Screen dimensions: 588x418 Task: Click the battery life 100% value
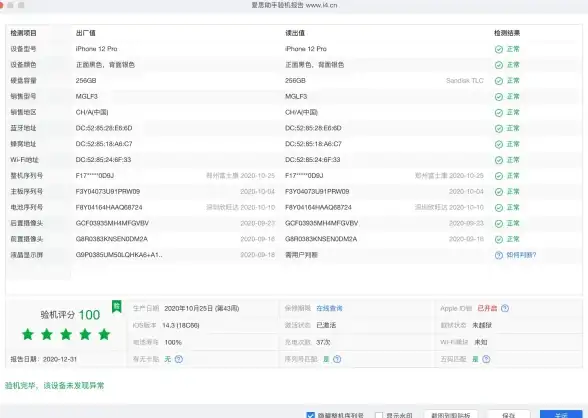(x=173, y=342)
